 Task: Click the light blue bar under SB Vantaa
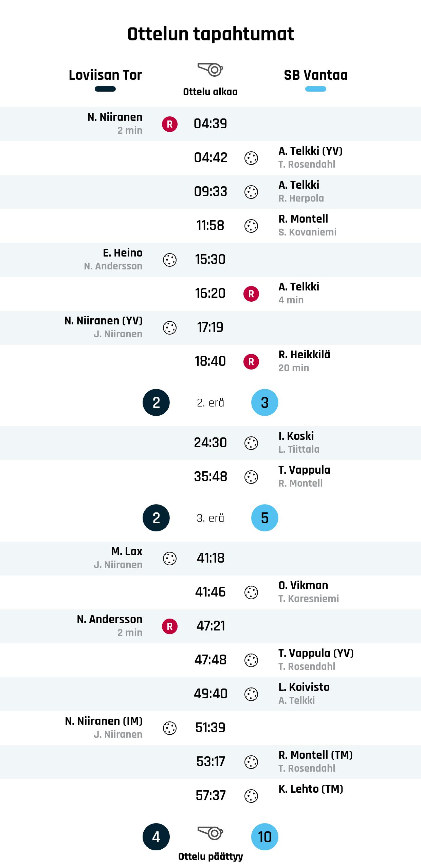tap(316, 89)
